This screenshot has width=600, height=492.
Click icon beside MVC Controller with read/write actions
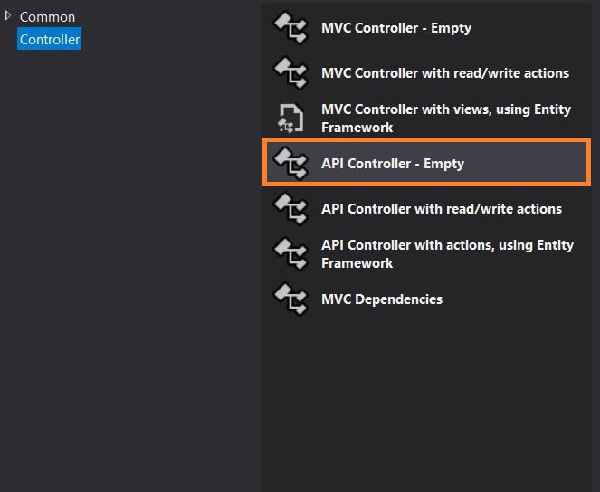coord(290,73)
